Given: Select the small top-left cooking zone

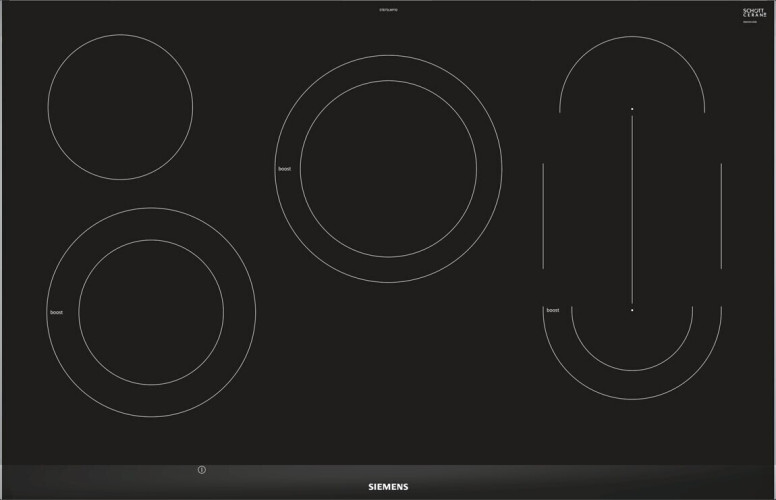Looking at the screenshot, I should point(120,107).
